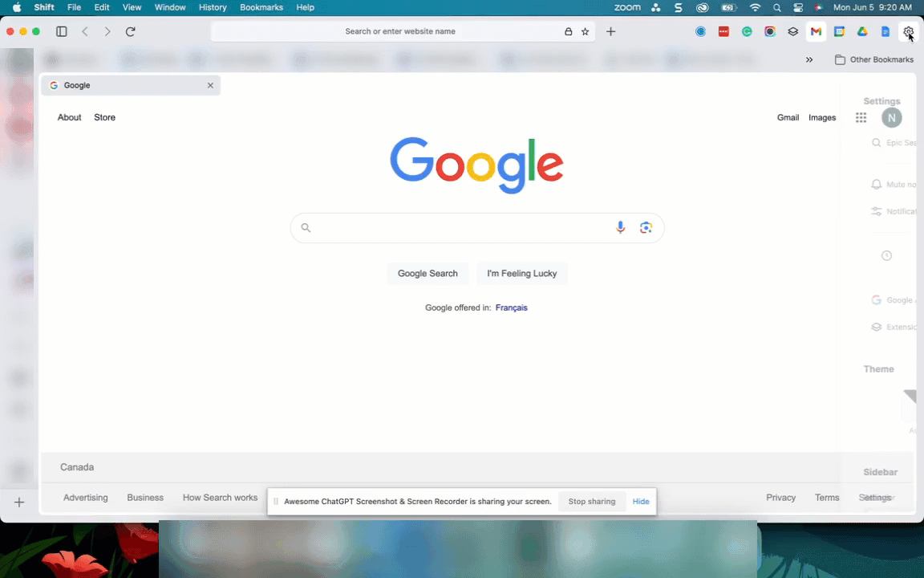The height and width of the screenshot is (578, 924).
Task: Open the Window menu
Action: point(170,8)
